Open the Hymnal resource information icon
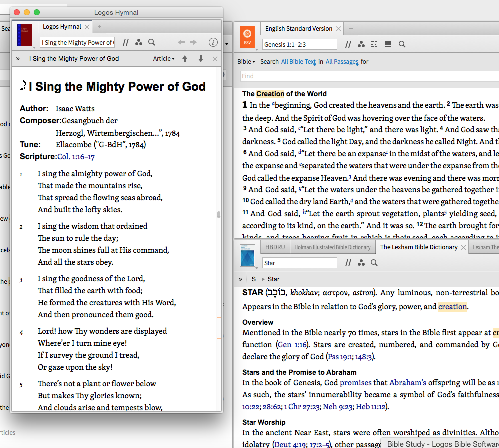 (213, 42)
